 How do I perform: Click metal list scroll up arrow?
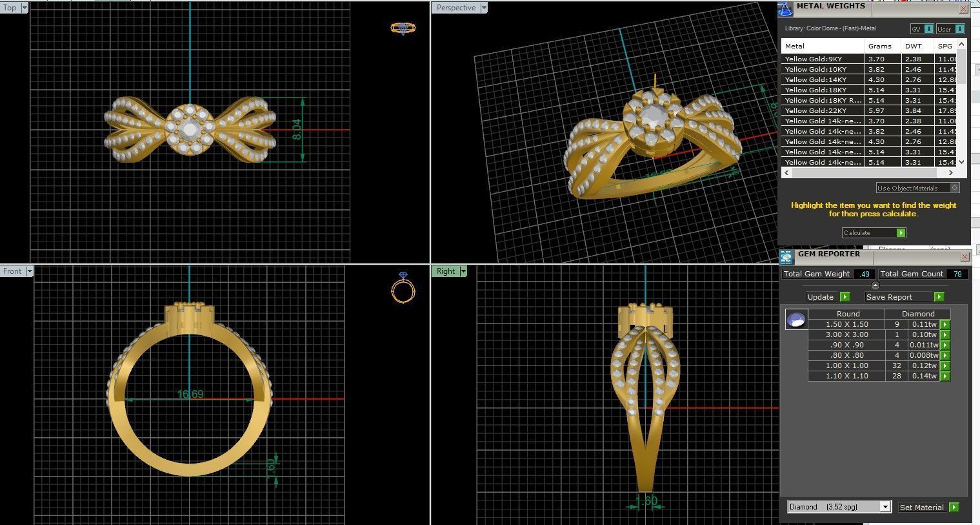(961, 45)
